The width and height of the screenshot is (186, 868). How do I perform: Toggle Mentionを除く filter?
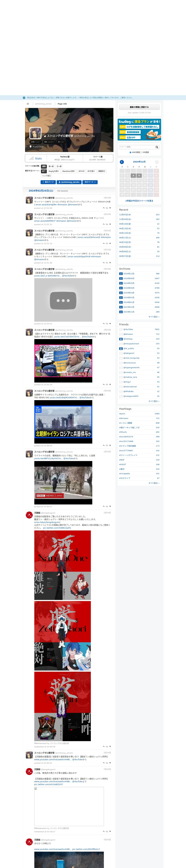69,171
